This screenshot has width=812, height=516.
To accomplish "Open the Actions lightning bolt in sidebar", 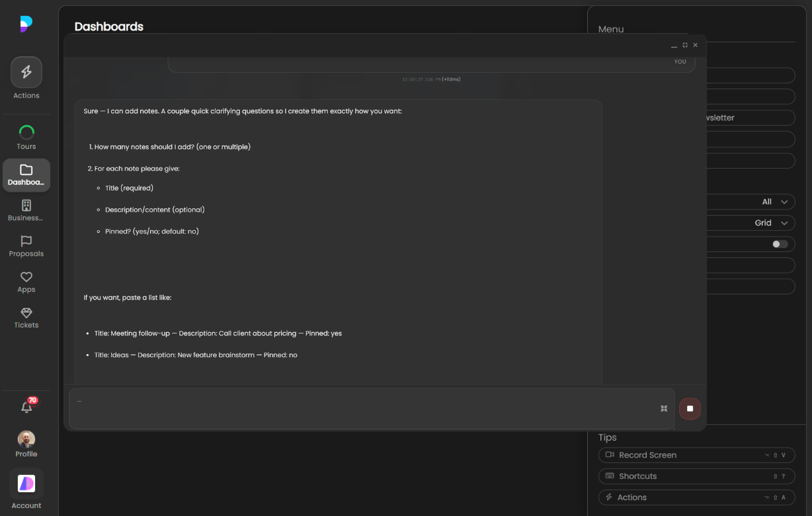I will (x=26, y=72).
